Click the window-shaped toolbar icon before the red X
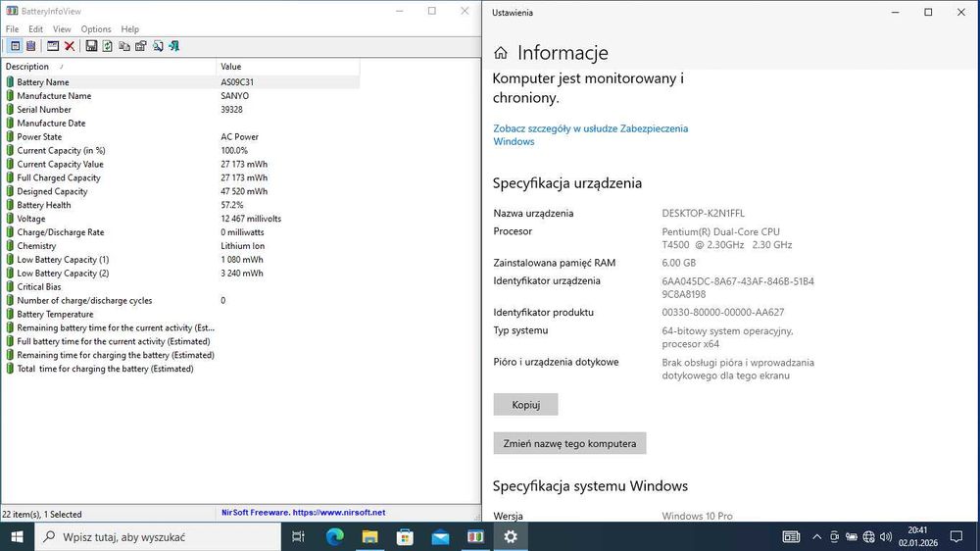 point(53,46)
